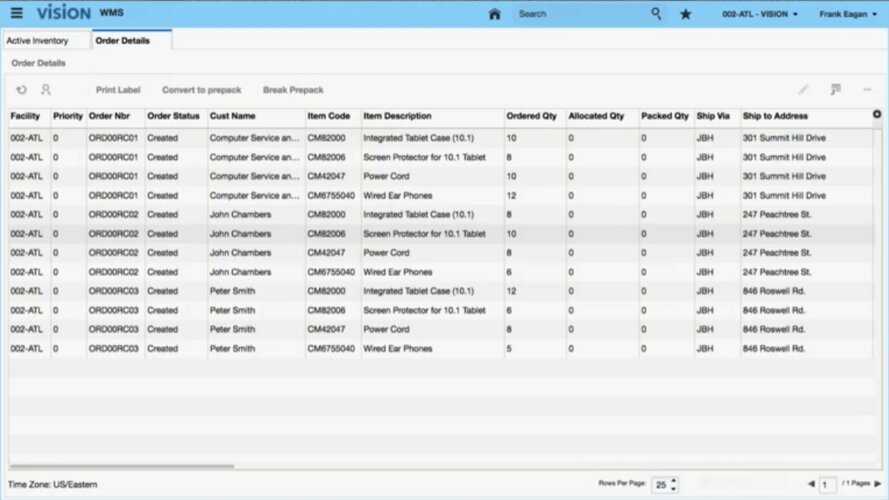Click CM42047 in ORD00RC03 row
This screenshot has height=500, width=889.
326,329
